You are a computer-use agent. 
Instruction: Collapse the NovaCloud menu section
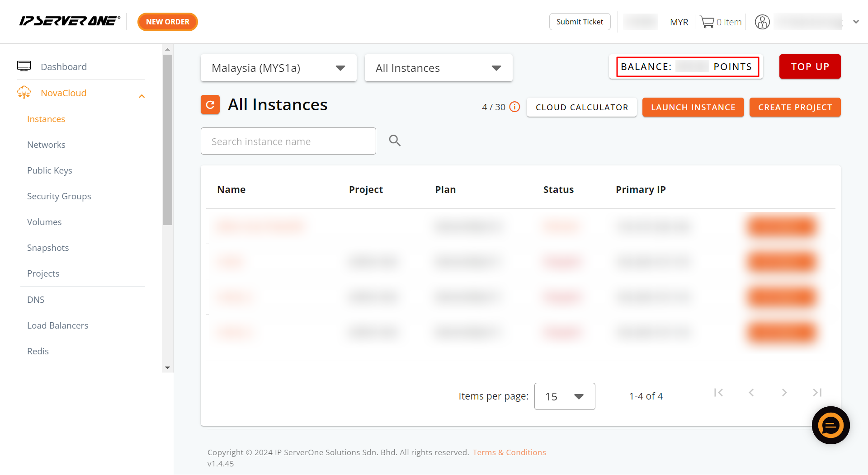click(x=142, y=96)
